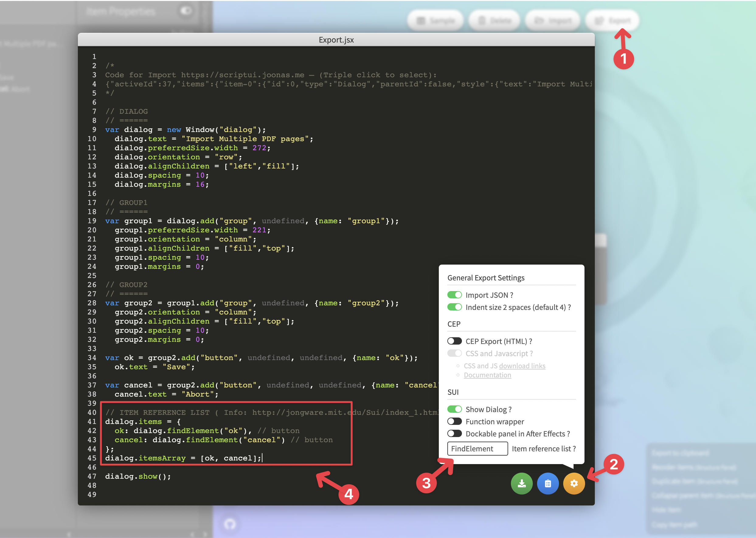Click the Delete button in the top toolbar
The image size is (756, 538).
494,20
